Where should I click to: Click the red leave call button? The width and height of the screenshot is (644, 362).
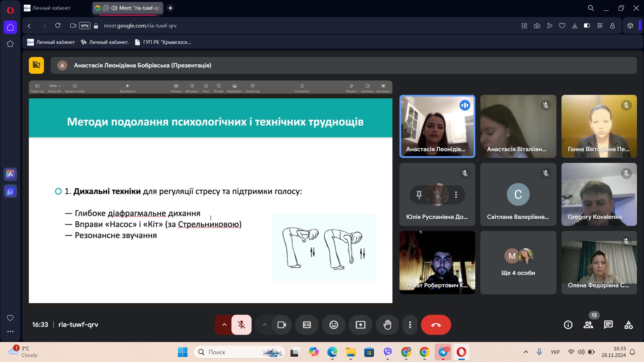[436, 325]
